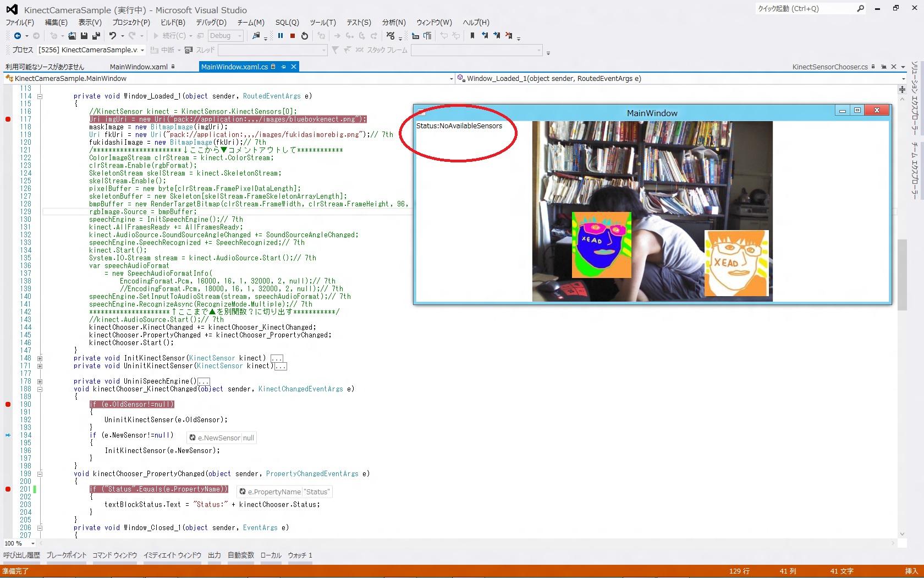Open the ローカル window tab

pyautogui.click(x=270, y=555)
